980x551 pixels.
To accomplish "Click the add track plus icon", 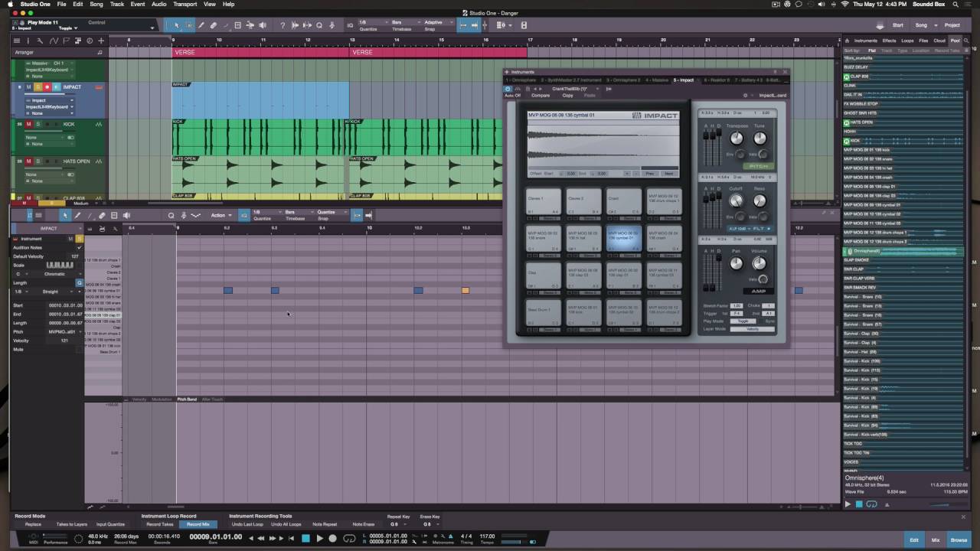I will click(x=101, y=41).
